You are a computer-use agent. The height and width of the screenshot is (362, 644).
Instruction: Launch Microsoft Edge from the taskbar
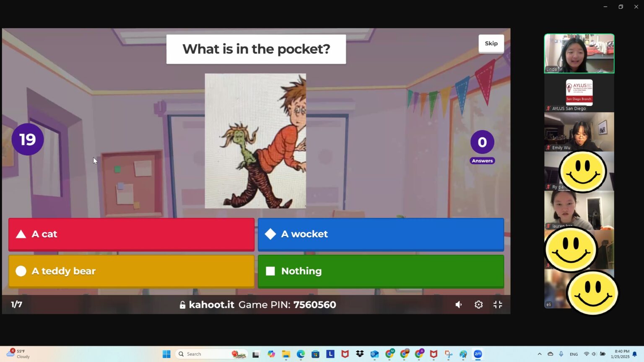click(301, 354)
